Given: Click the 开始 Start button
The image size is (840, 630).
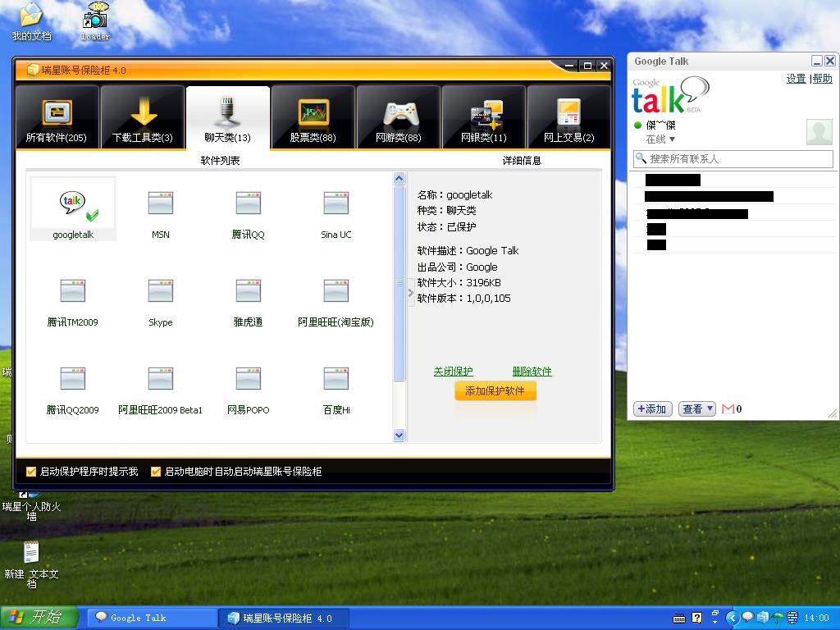Looking at the screenshot, I should coord(39,618).
